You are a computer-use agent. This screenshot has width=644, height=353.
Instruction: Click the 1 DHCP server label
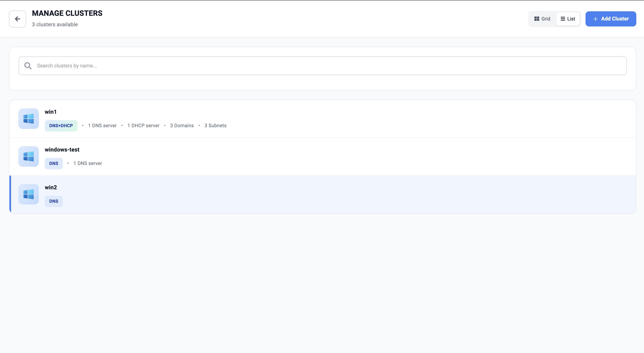[143, 125]
